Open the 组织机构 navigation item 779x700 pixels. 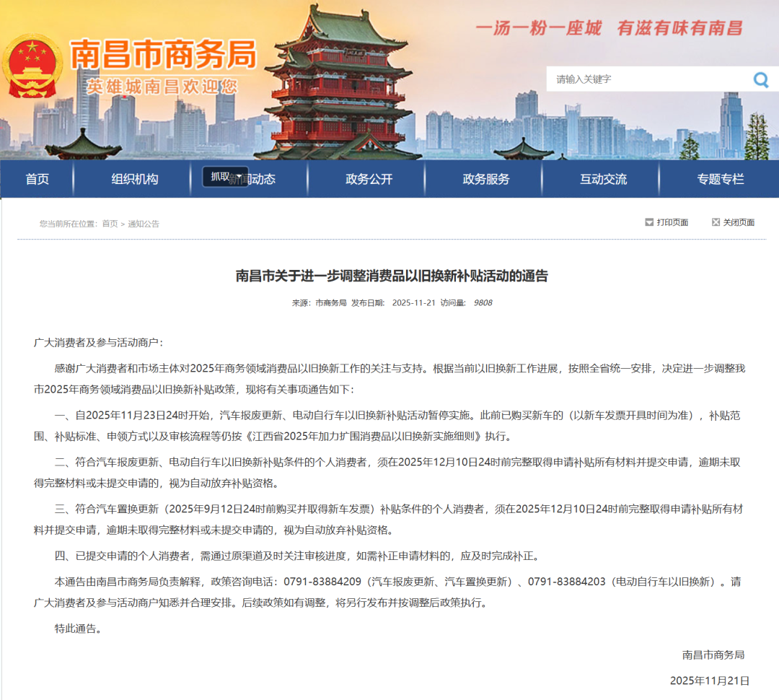click(135, 179)
